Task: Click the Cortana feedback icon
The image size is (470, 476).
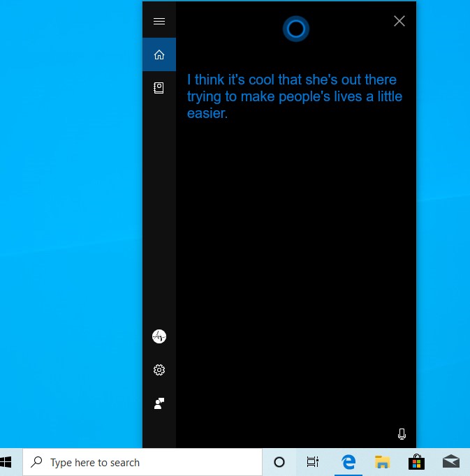Action: [159, 403]
